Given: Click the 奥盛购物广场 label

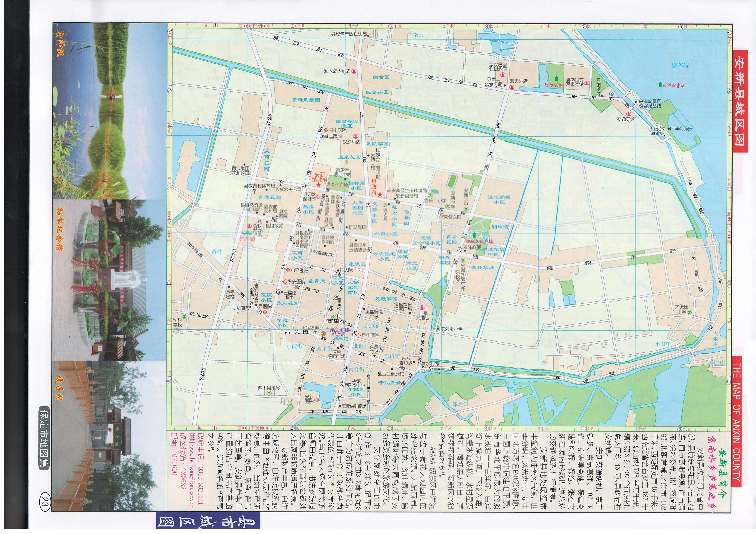Looking at the screenshot, I should tap(374, 314).
